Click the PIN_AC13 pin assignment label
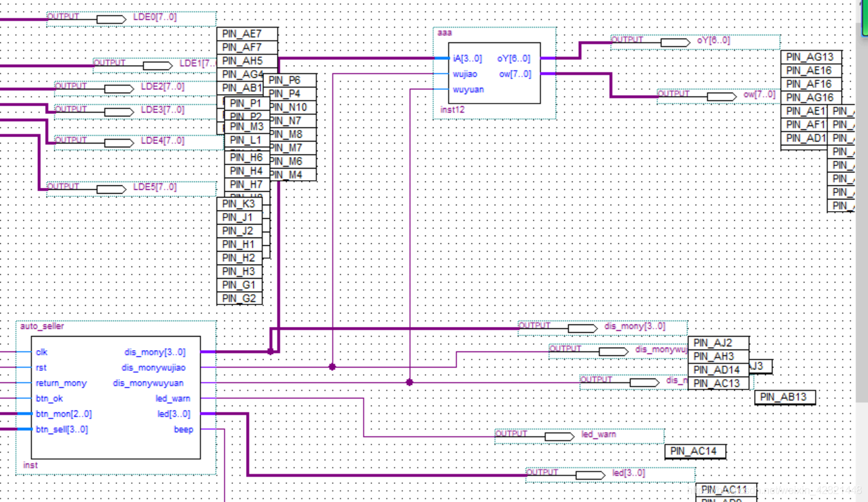 coord(719,384)
